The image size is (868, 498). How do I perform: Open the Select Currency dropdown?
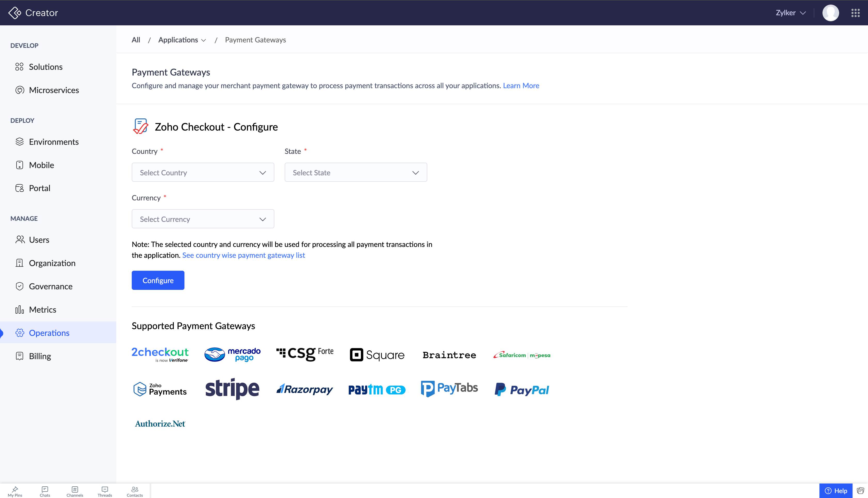[x=203, y=219]
